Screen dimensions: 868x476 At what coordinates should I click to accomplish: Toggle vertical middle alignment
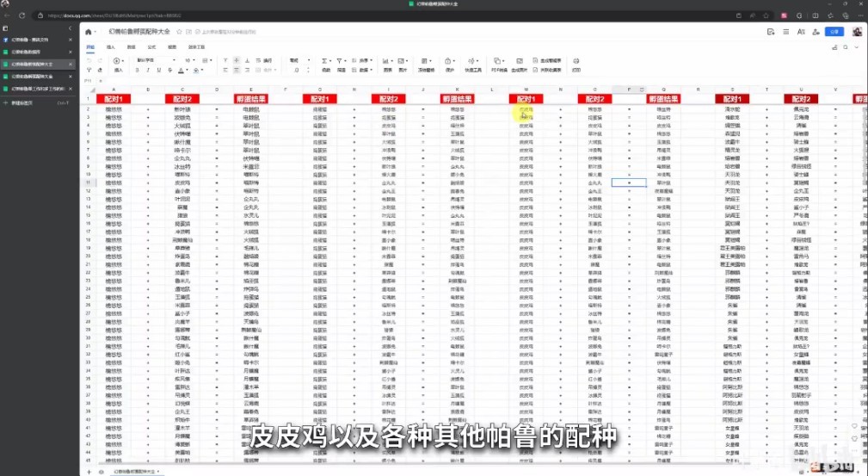[237, 60]
